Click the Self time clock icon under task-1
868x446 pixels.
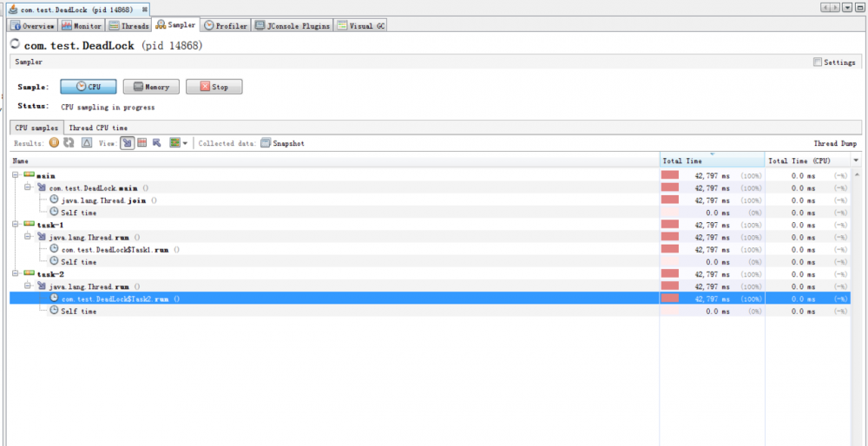[x=54, y=261]
